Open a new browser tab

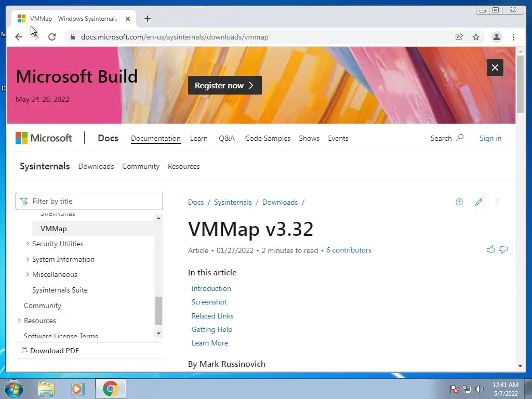(x=147, y=19)
